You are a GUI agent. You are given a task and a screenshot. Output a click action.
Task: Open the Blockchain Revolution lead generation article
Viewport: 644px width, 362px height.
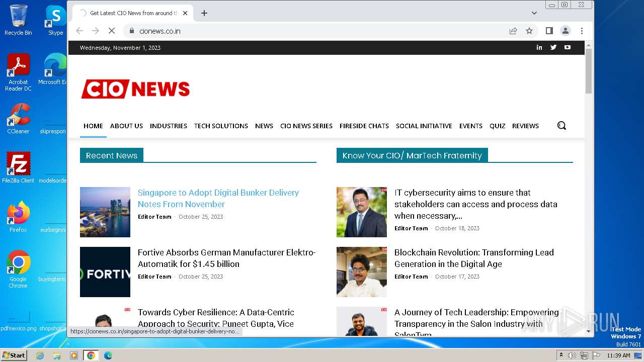click(x=474, y=258)
